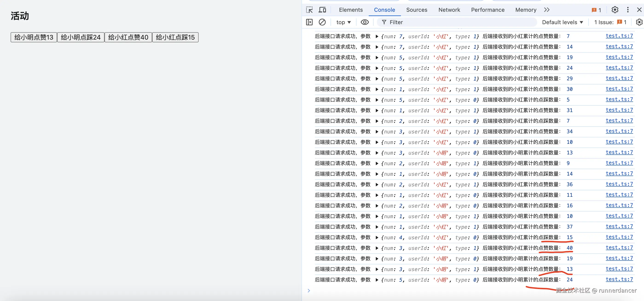Open the Default levels dropdown
The width and height of the screenshot is (644, 301).
tap(563, 22)
